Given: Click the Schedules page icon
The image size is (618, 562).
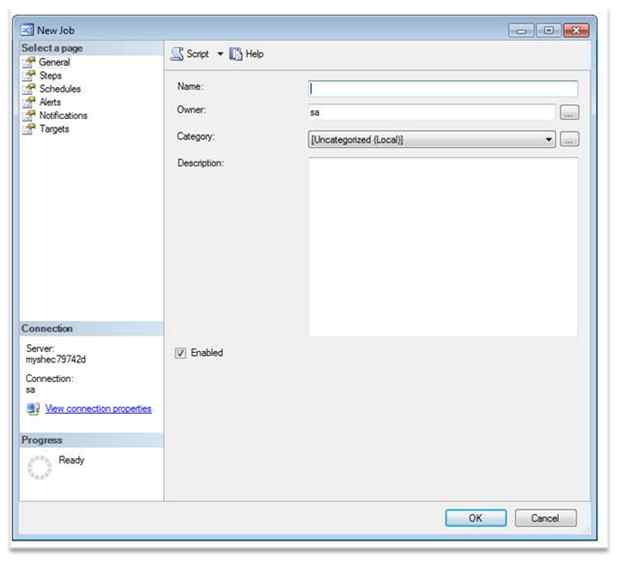Looking at the screenshot, I should point(29,89).
